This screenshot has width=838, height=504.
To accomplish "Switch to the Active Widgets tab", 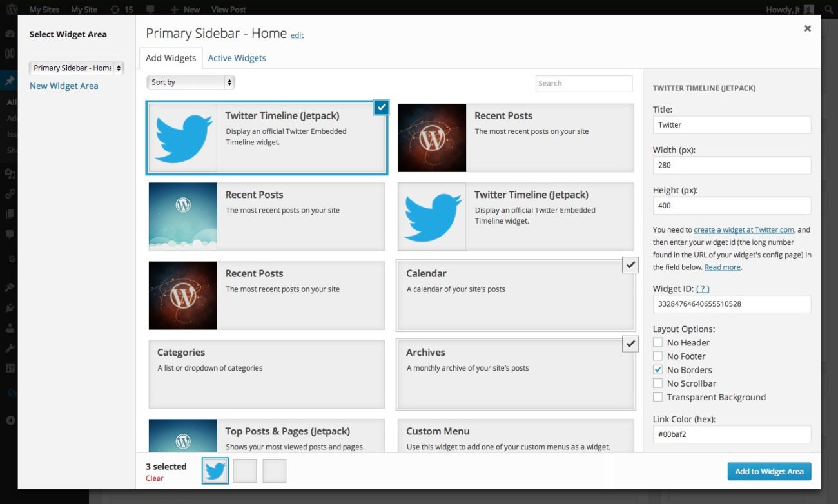I will tap(237, 57).
